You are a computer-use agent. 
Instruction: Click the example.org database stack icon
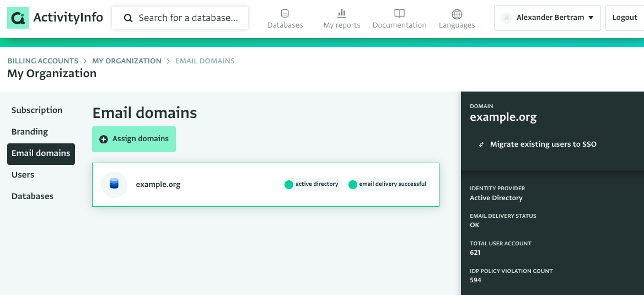pyautogui.click(x=114, y=184)
